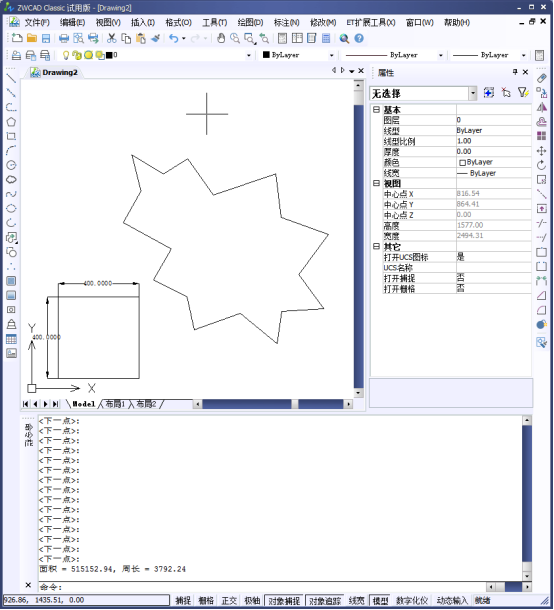
Task: Select the Polygon draw tool
Action: [x=11, y=122]
